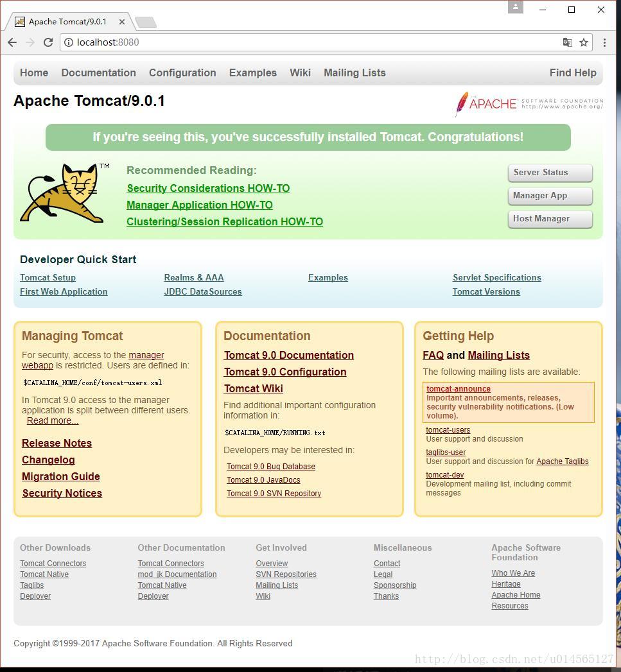The height and width of the screenshot is (672, 621).
Task: Click the browser forward arrow
Action: pos(30,42)
